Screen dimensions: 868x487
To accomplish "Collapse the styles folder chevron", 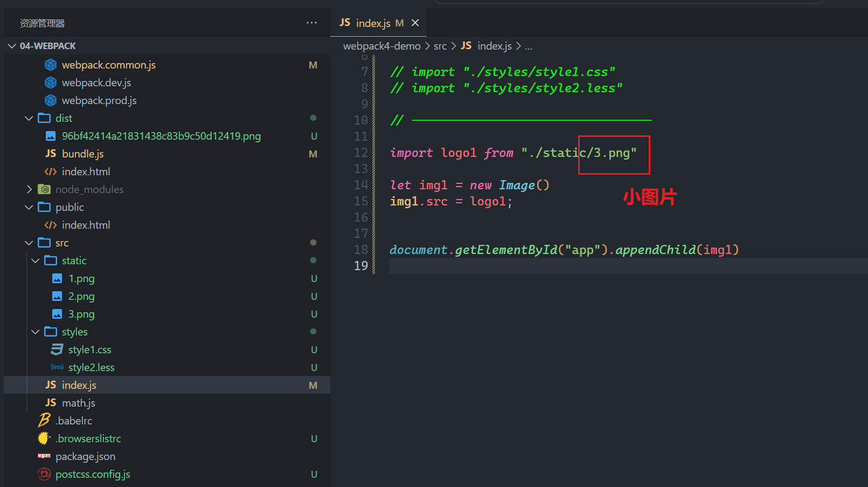I will click(x=36, y=332).
